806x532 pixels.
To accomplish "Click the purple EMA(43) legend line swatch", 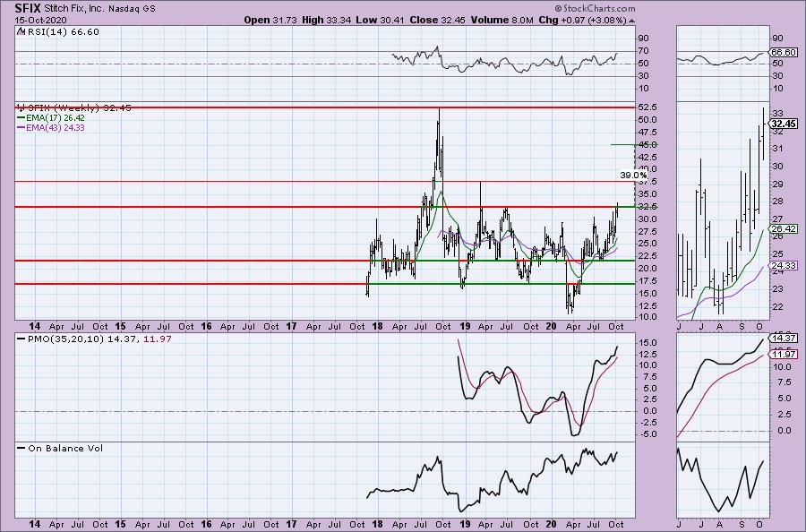I will [21, 127].
